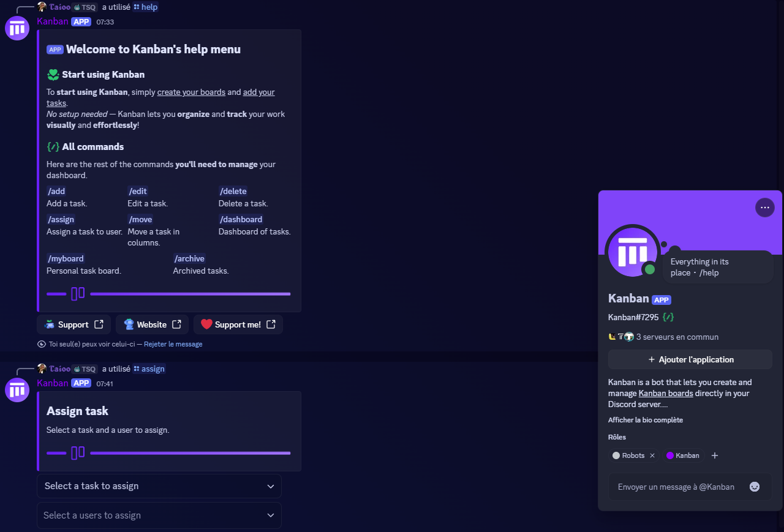This screenshot has height=532, width=784.
Task: Click the pause icon on the purple progress bar
Action: pos(78,293)
